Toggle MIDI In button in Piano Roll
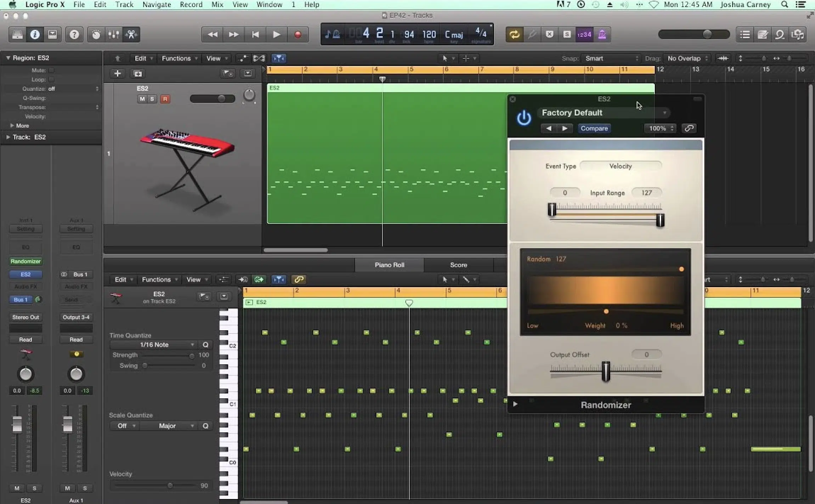Viewport: 815px width, 504px height. click(243, 279)
